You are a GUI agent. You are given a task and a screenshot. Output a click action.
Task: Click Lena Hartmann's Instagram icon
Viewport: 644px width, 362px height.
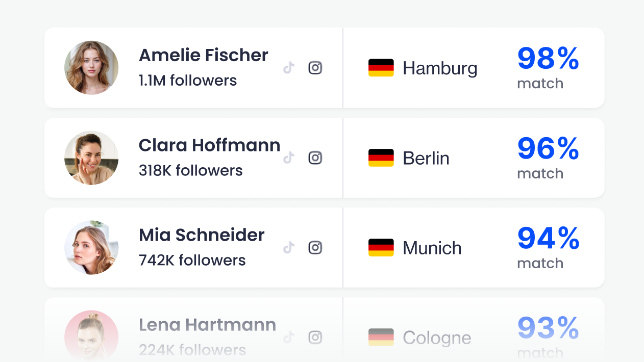pos(315,337)
